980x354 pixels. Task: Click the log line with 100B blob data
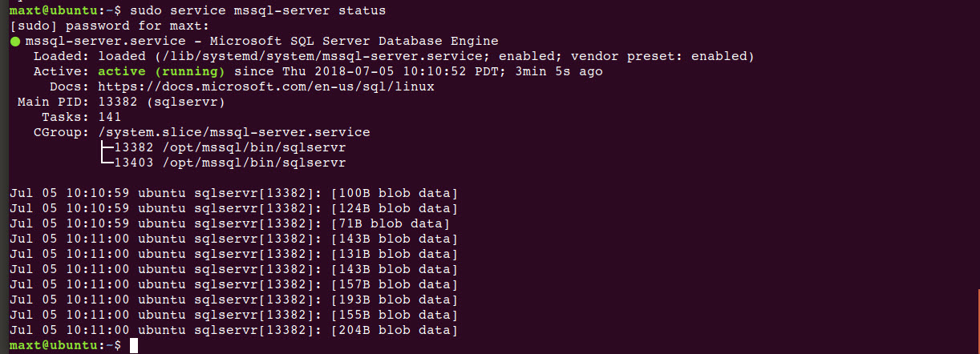coord(233,193)
